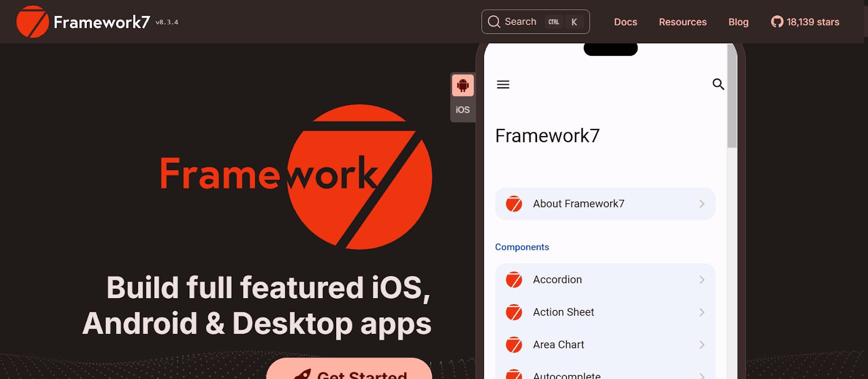Click the Accordion row icon
Viewport: 868px width, 379px height.
pos(514,280)
